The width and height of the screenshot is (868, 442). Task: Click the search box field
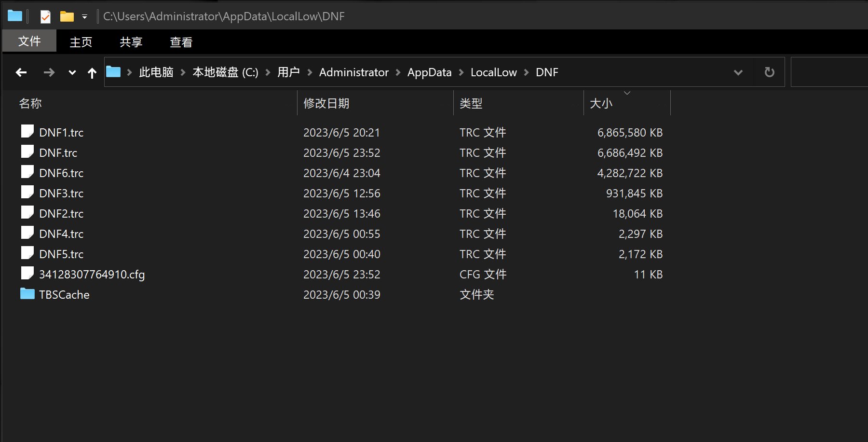(x=829, y=72)
